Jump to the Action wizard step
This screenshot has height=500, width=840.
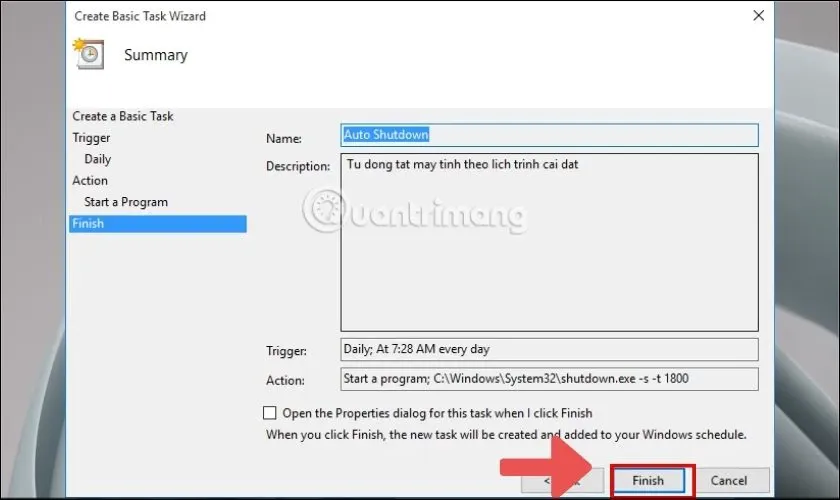click(90, 181)
